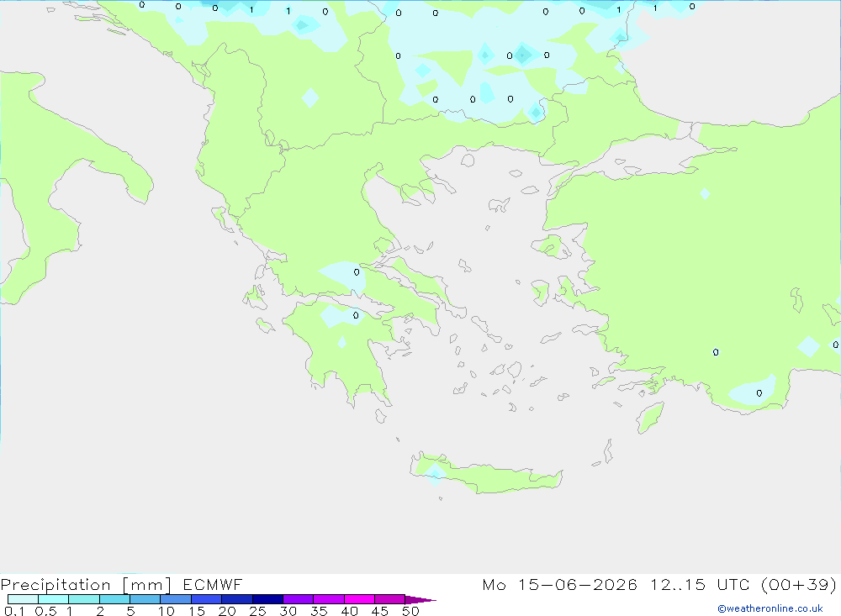Click the 30–35 mm violet legend swatch
Image resolution: width=841 pixels, height=616 pixels.
click(x=299, y=599)
